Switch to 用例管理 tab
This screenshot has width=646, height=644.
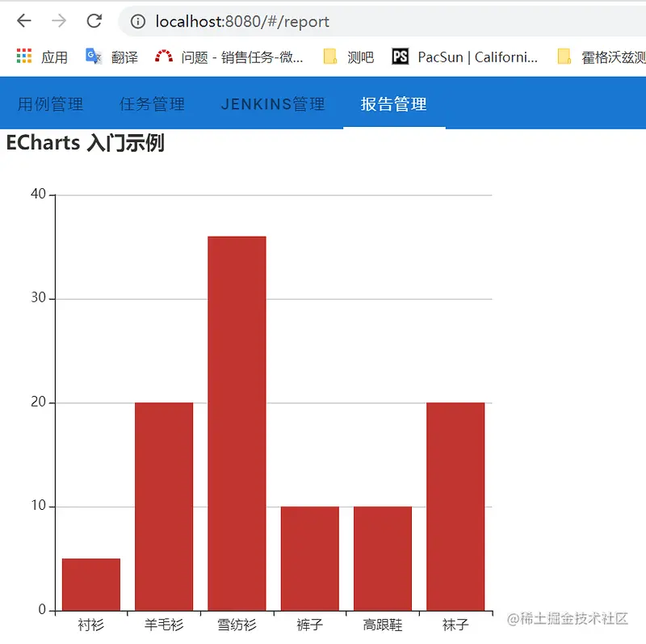coord(50,104)
